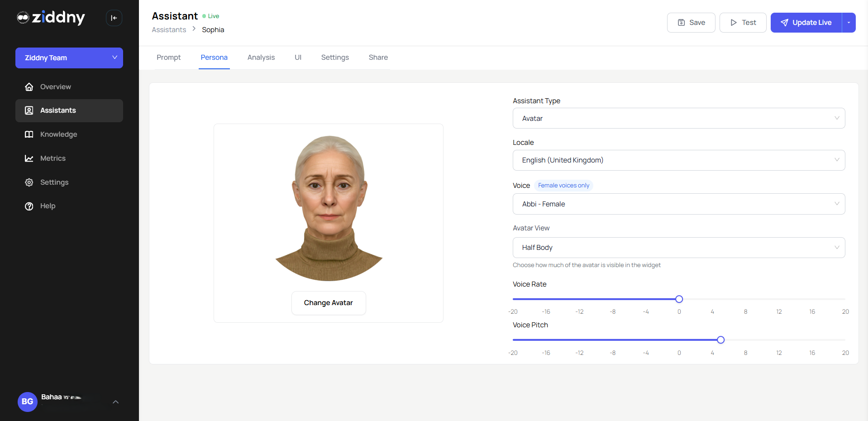Navigate back via the Assistants breadcrumb

[x=169, y=29]
